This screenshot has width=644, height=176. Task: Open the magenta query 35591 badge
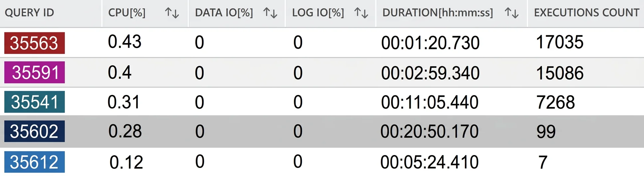pyautogui.click(x=35, y=72)
